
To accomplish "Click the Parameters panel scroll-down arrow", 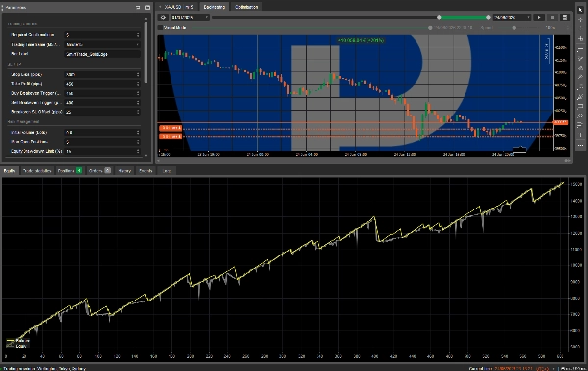I will 146,155.
